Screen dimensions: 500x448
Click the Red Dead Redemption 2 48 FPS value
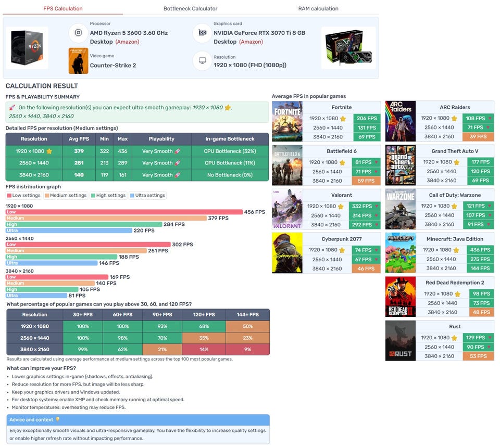[x=481, y=312]
